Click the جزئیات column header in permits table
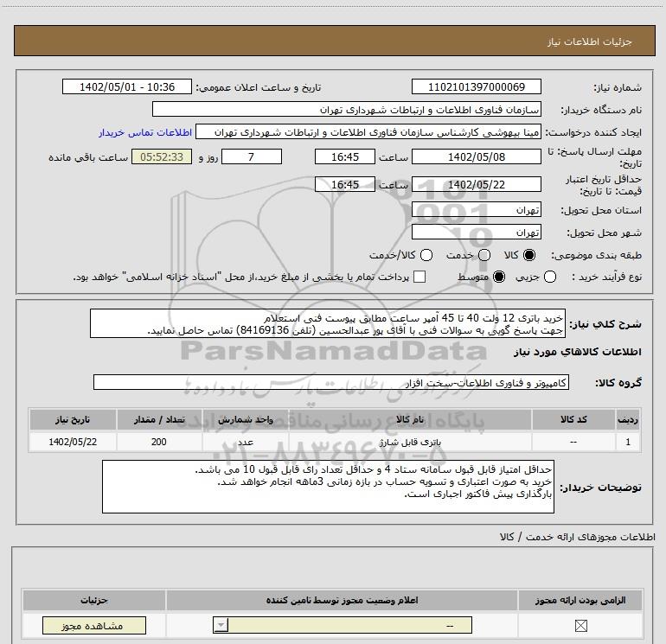 point(94,600)
